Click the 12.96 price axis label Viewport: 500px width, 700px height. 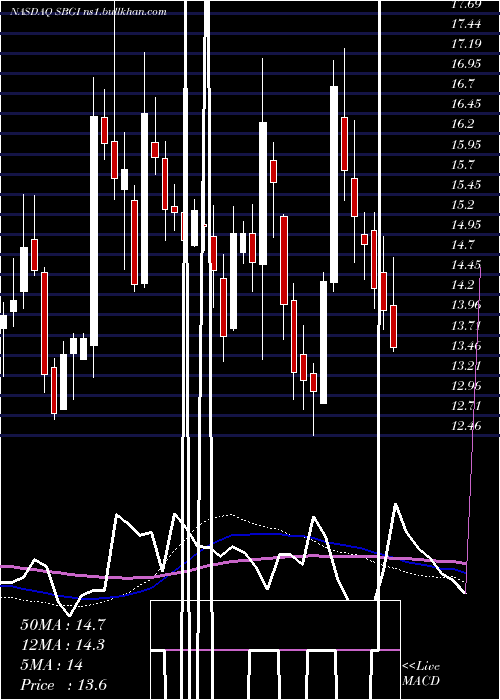click(466, 386)
